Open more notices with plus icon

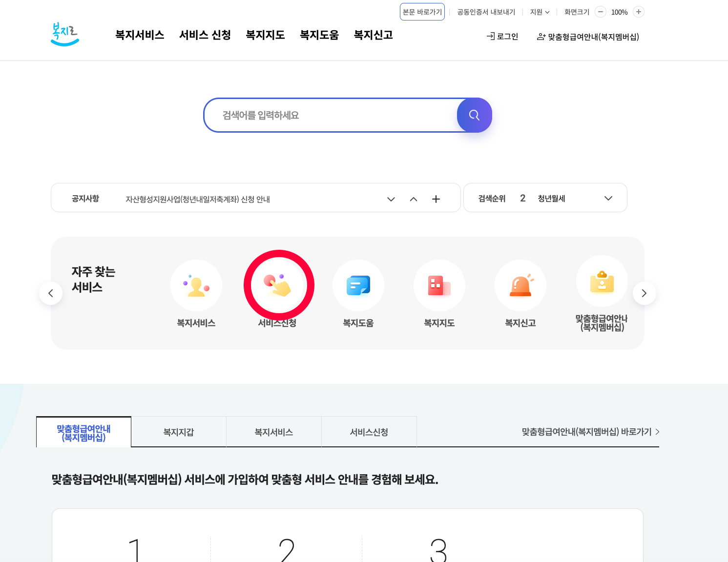click(436, 199)
